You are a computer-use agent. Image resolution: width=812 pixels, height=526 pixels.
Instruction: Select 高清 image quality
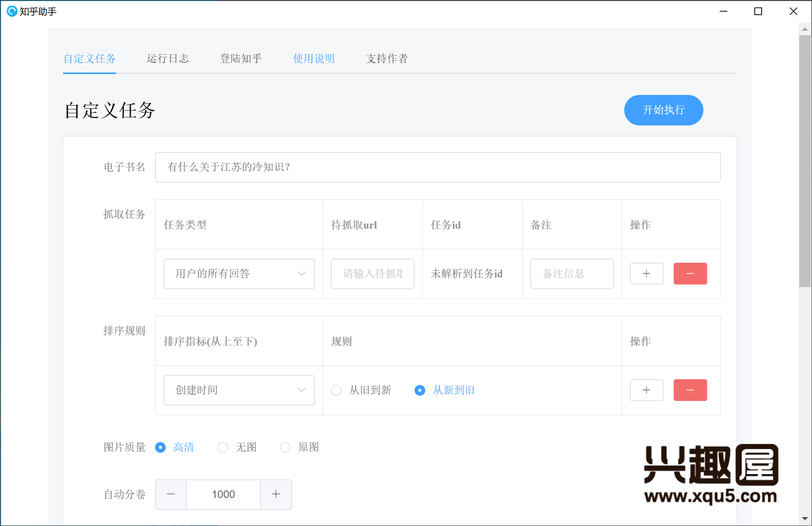174,447
